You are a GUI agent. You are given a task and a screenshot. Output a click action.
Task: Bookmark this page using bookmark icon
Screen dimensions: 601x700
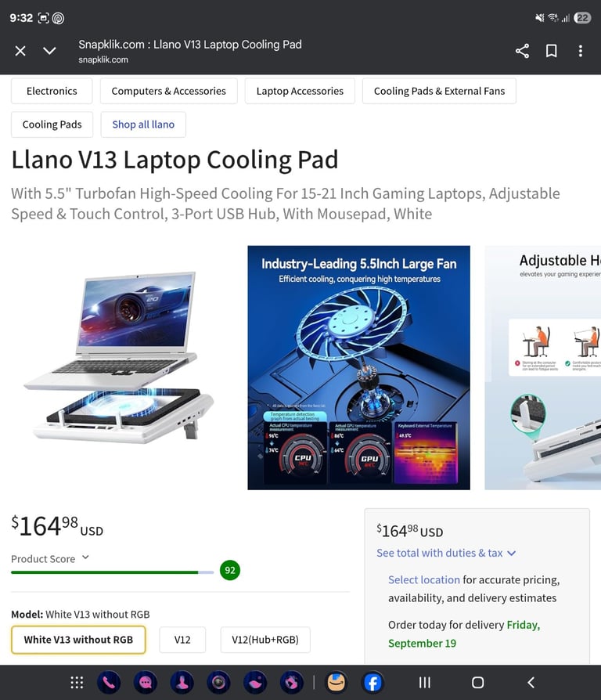pos(552,51)
